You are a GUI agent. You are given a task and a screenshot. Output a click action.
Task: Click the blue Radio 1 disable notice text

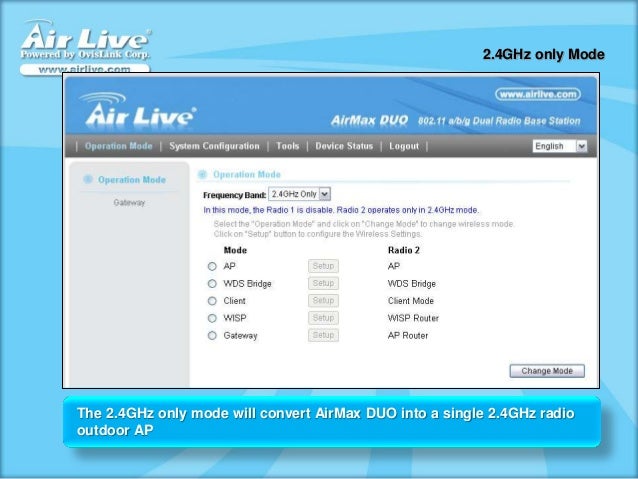pyautogui.click(x=341, y=210)
